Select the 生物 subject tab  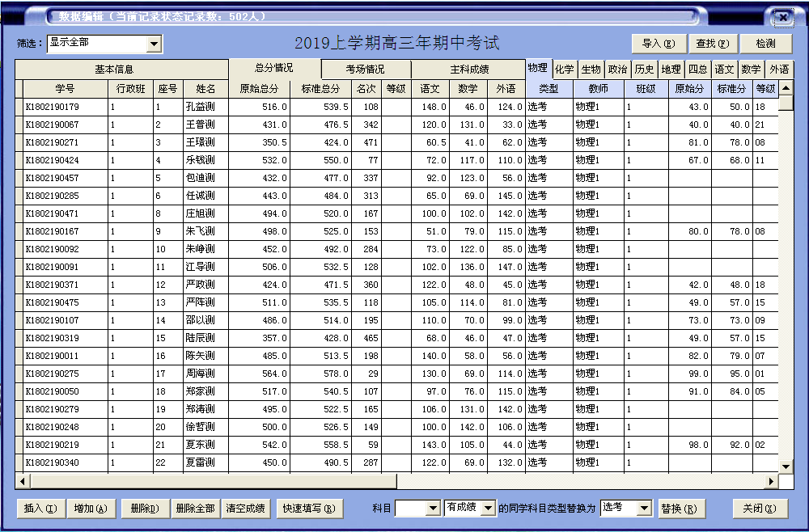(x=591, y=70)
